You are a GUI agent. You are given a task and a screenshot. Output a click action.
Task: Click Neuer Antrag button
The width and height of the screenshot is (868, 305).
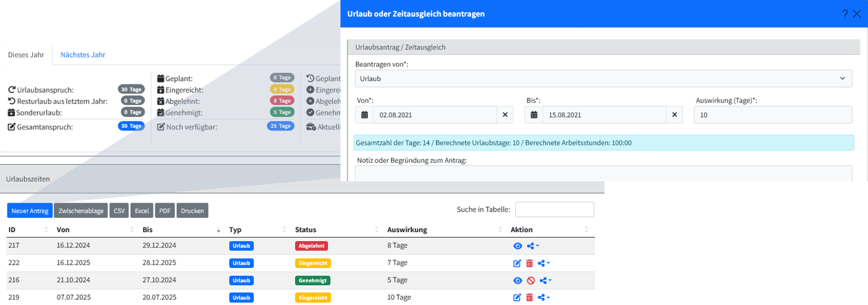pyautogui.click(x=30, y=210)
